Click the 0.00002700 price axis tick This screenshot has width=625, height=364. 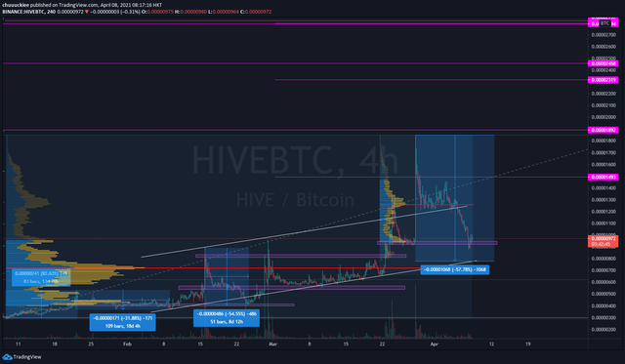604,35
